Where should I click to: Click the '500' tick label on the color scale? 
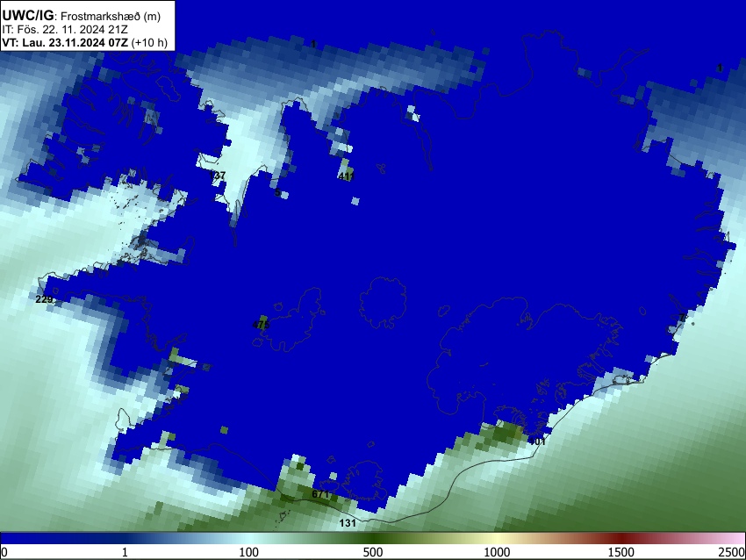coord(373,552)
